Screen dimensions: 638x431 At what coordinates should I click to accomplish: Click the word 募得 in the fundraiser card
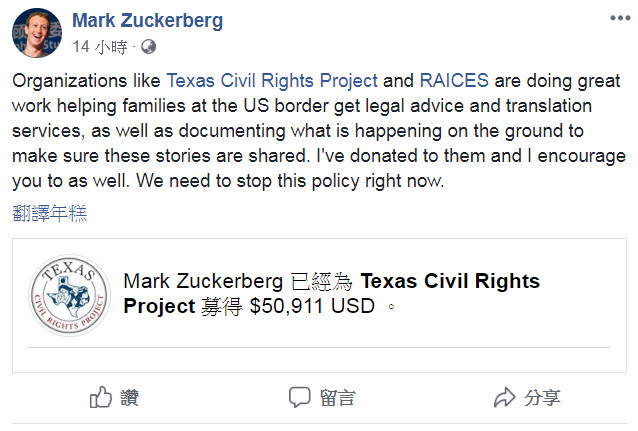pos(221,306)
